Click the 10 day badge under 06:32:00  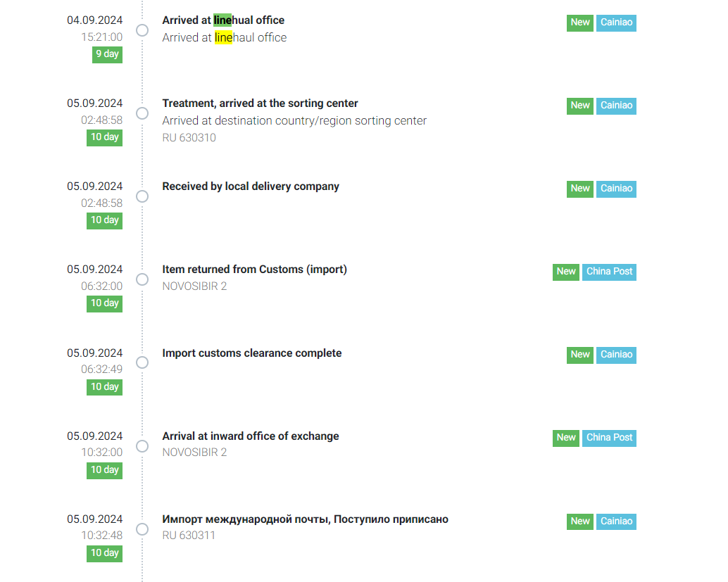(104, 303)
